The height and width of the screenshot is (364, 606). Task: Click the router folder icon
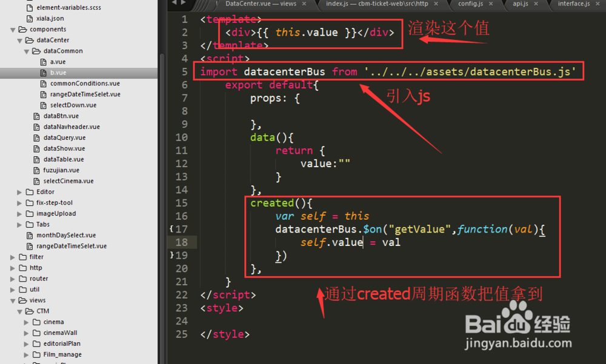pyautogui.click(x=23, y=279)
